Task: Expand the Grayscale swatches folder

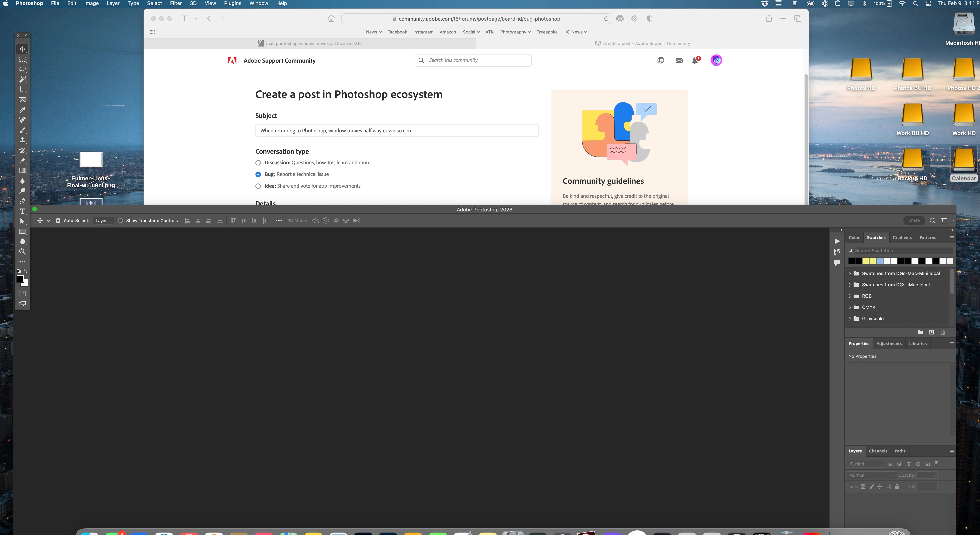Action: pyautogui.click(x=849, y=319)
